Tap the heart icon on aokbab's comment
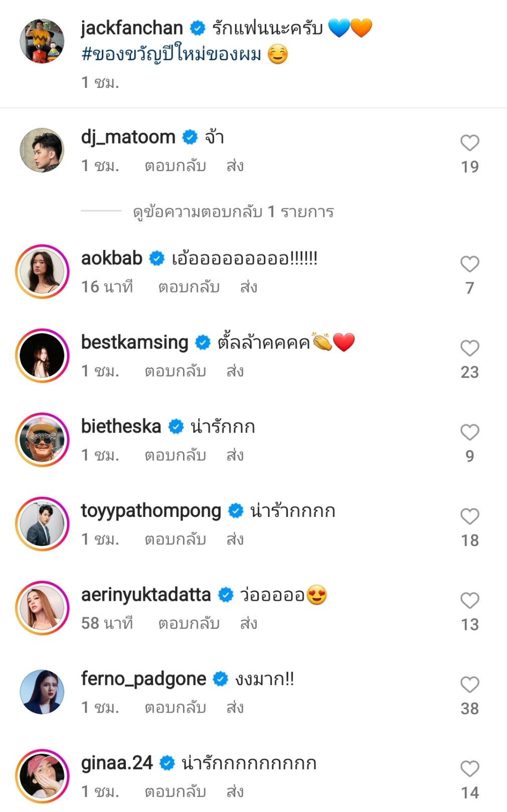This screenshot has height=812, width=507. tap(469, 263)
